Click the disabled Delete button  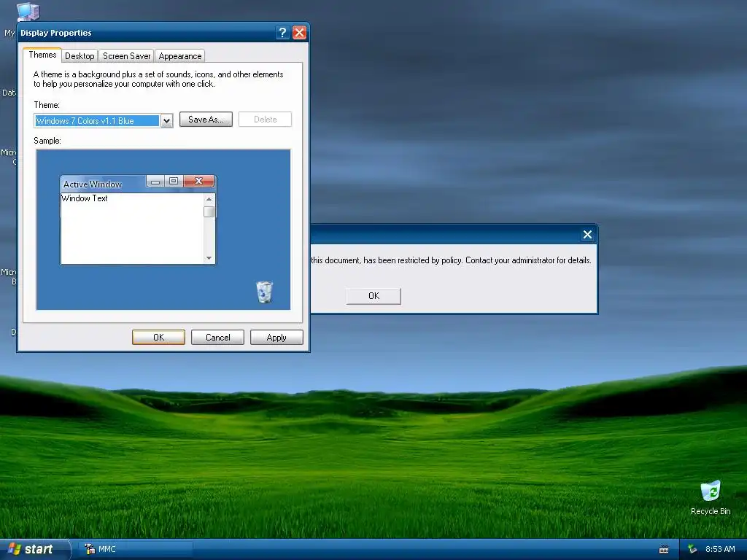(x=265, y=120)
